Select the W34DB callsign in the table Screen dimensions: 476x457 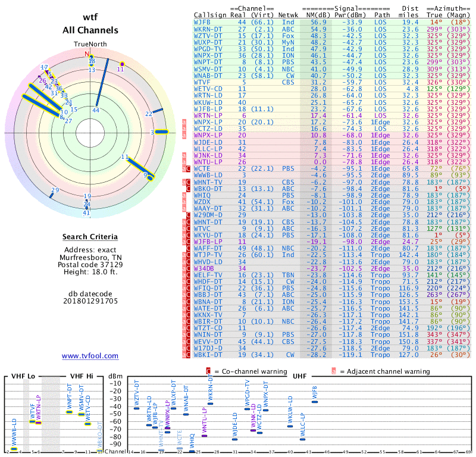203,268
